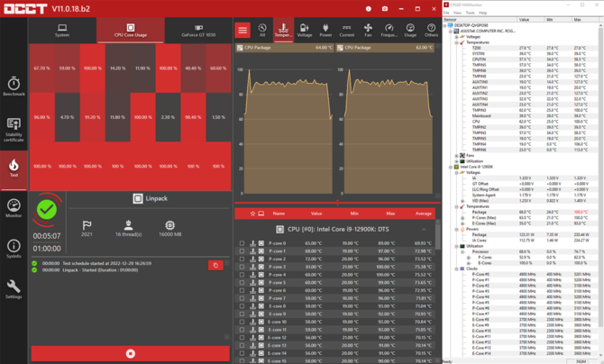
Task: Show All sensors in monitoring toolbar
Action: pyautogui.click(x=262, y=30)
